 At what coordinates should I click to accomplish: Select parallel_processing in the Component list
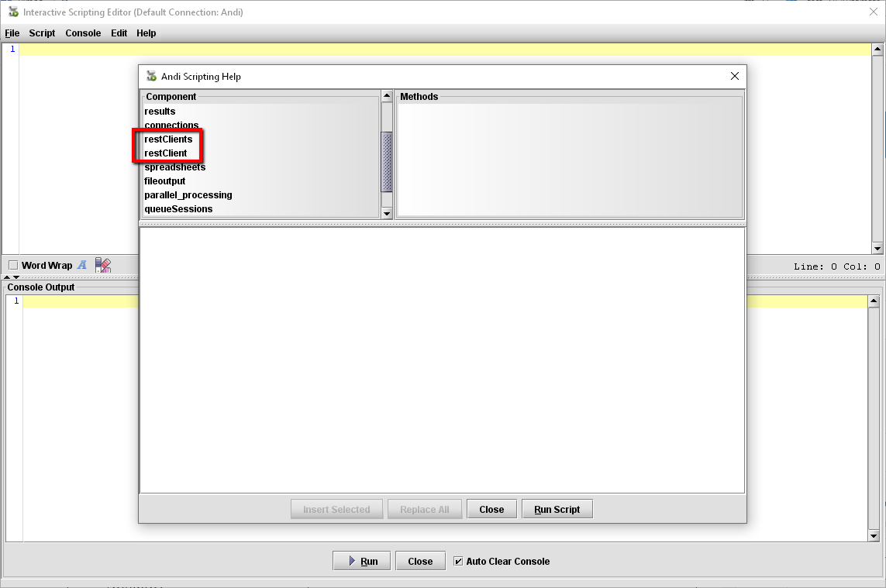click(188, 195)
